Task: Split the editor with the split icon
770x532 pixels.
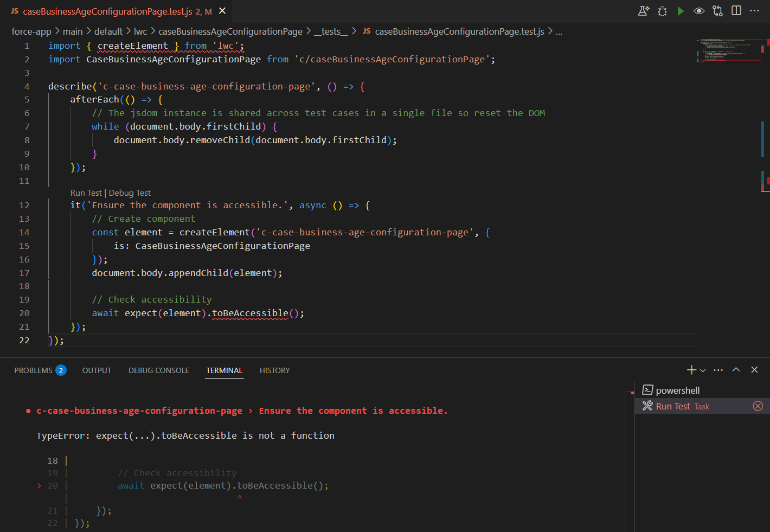Action: pyautogui.click(x=736, y=11)
